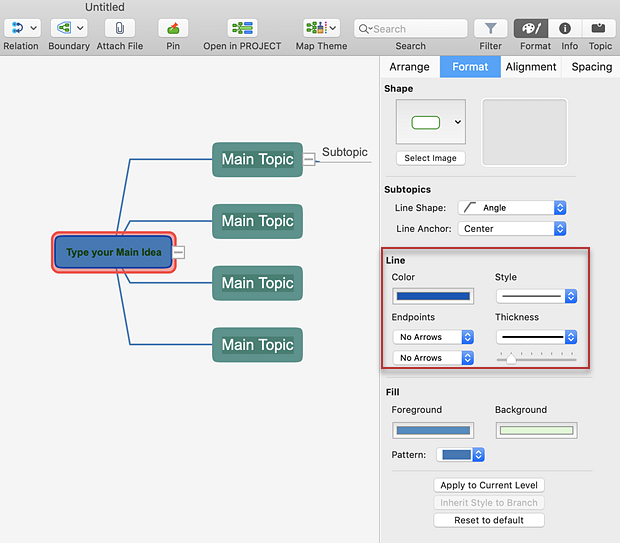Click the Filter funnel icon
The width and height of the screenshot is (620, 543).
490,29
